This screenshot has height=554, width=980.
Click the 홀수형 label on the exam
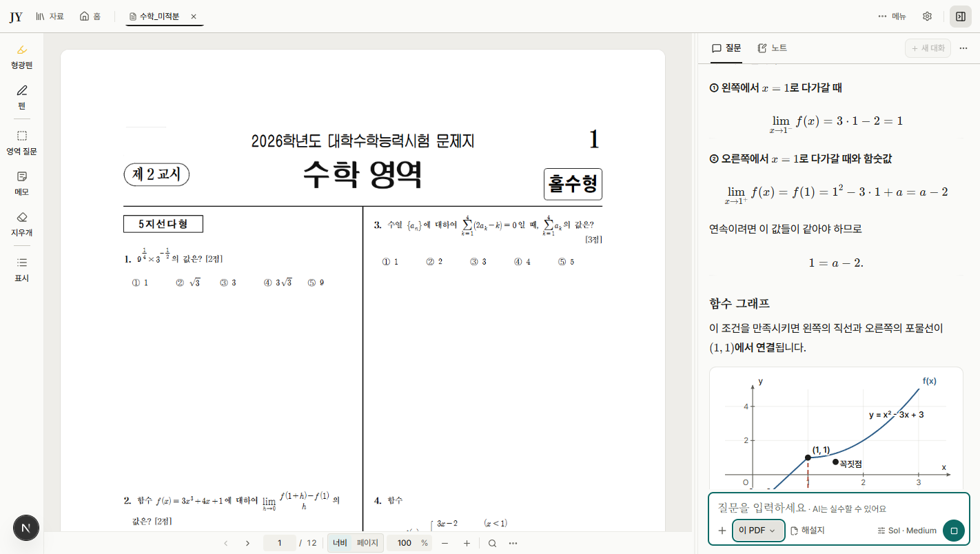[x=573, y=184]
